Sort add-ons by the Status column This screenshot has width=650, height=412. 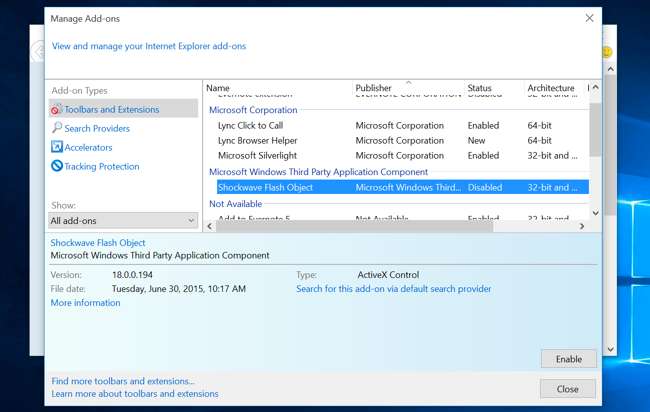click(x=480, y=88)
